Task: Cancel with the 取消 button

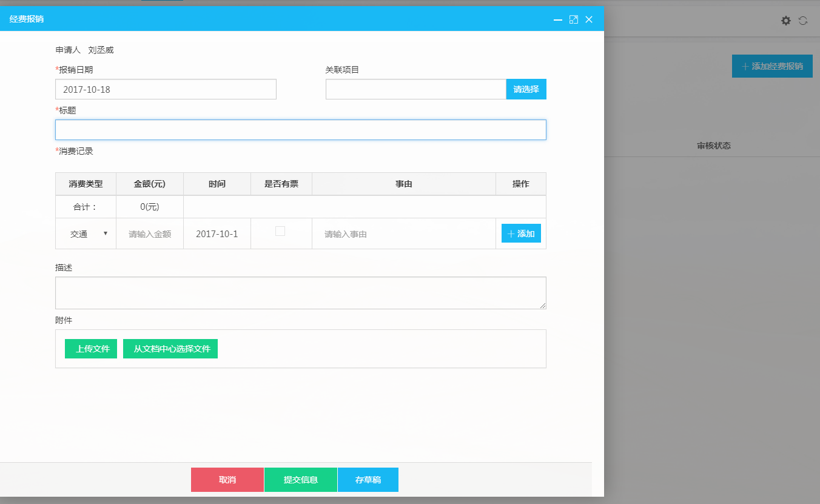Action: [227, 480]
